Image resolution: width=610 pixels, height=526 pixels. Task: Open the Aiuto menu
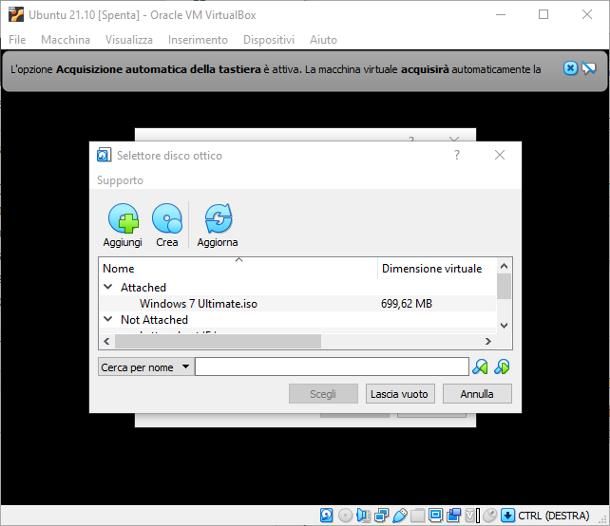tap(323, 40)
